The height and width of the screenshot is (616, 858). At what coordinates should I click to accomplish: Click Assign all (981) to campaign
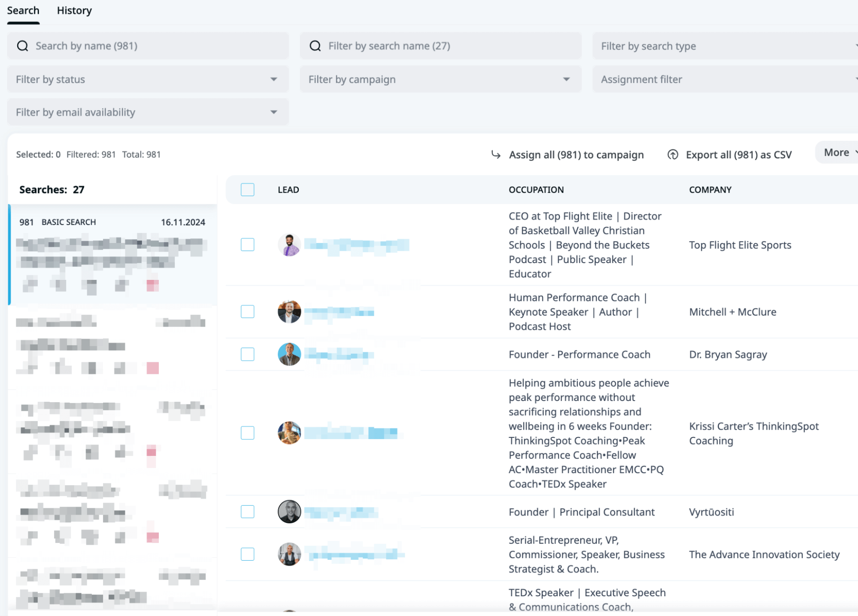[x=576, y=155]
